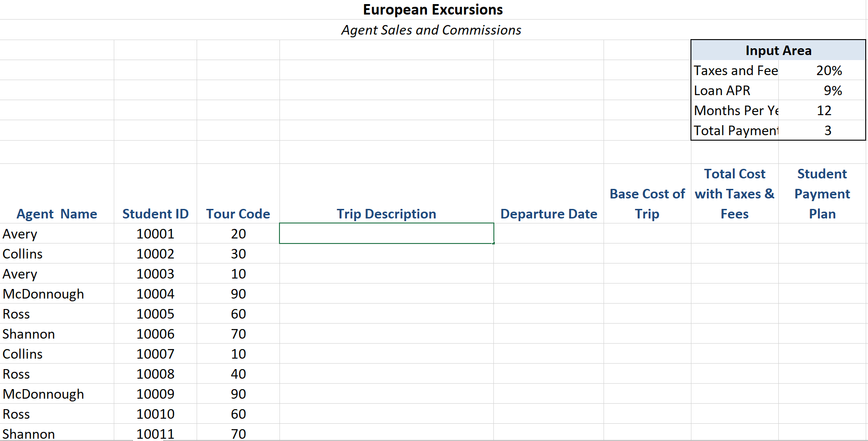Click the cell containing Student ID 10001
This screenshot has height=441, width=868.
155,233
